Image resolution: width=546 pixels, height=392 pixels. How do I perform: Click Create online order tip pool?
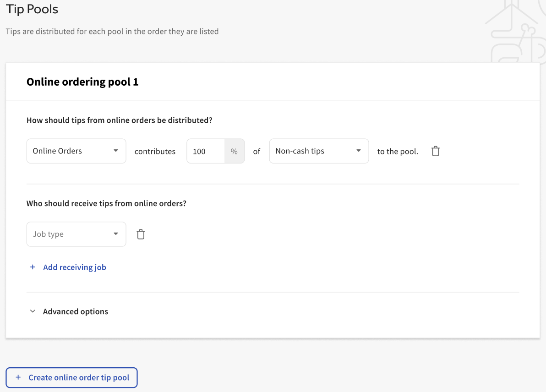click(71, 377)
